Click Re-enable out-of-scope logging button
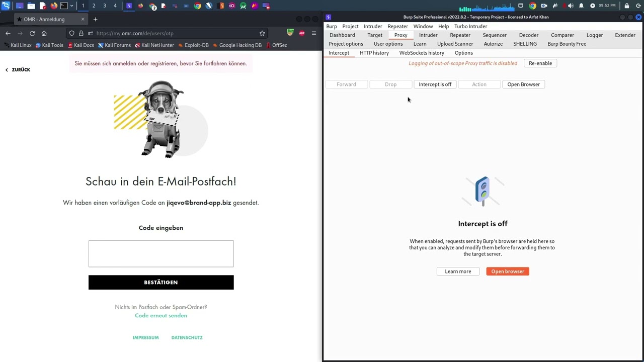The height and width of the screenshot is (362, 644). [x=540, y=63]
